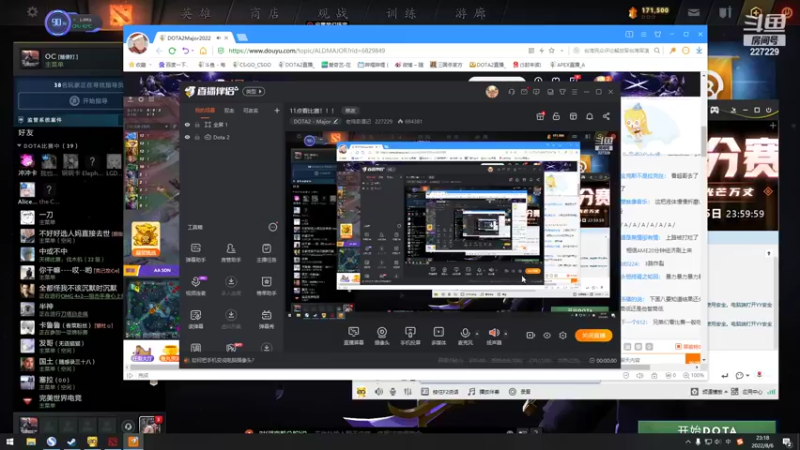The image size is (800, 450).
Task: Reload the douyu page
Action: pos(172,51)
